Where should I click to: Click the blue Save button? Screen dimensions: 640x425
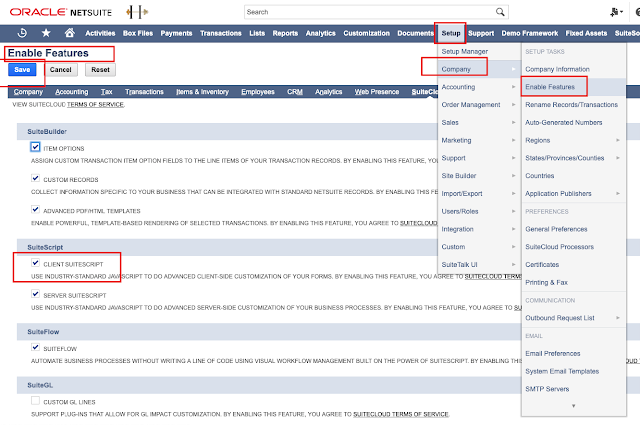coord(22,69)
